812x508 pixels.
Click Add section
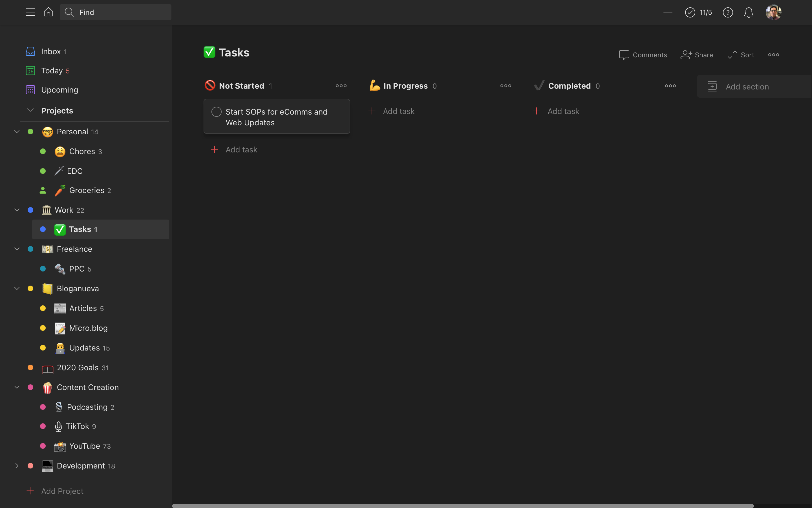point(754,87)
